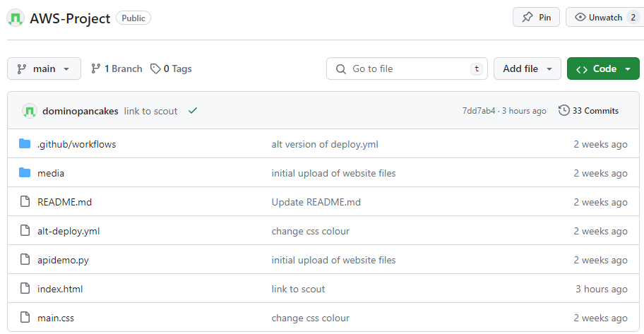Click the history clock icon beside Commits
This screenshot has height=334, width=644.
pyautogui.click(x=564, y=111)
